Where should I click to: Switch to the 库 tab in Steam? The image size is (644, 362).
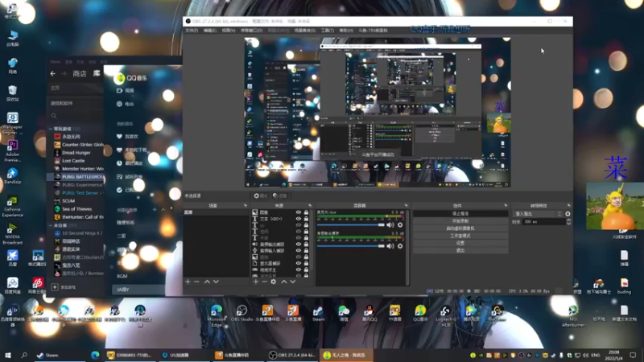[x=97, y=73]
